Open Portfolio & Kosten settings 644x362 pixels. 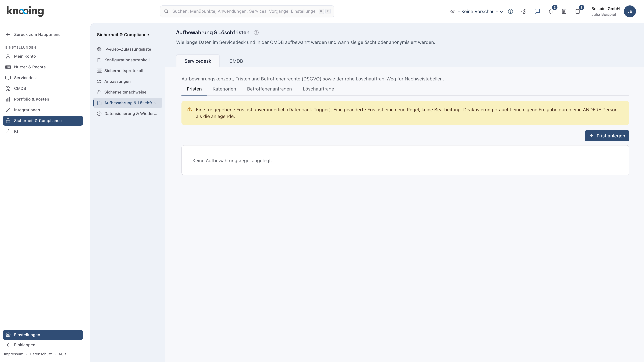click(43, 99)
